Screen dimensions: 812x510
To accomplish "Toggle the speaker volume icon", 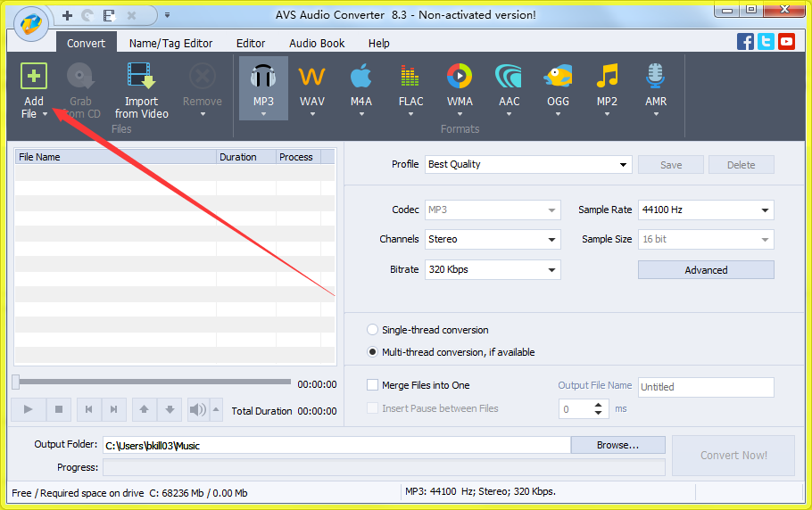I will (x=198, y=409).
